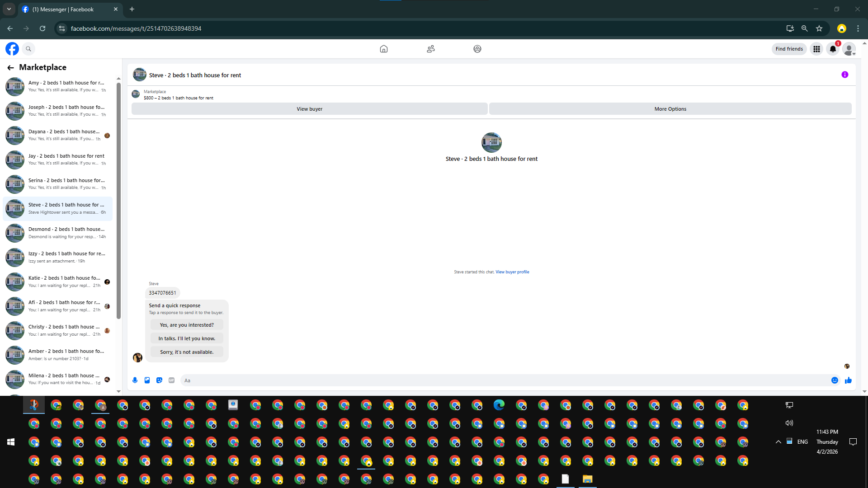
Task: Bookmark this page with the star icon
Action: click(819, 28)
